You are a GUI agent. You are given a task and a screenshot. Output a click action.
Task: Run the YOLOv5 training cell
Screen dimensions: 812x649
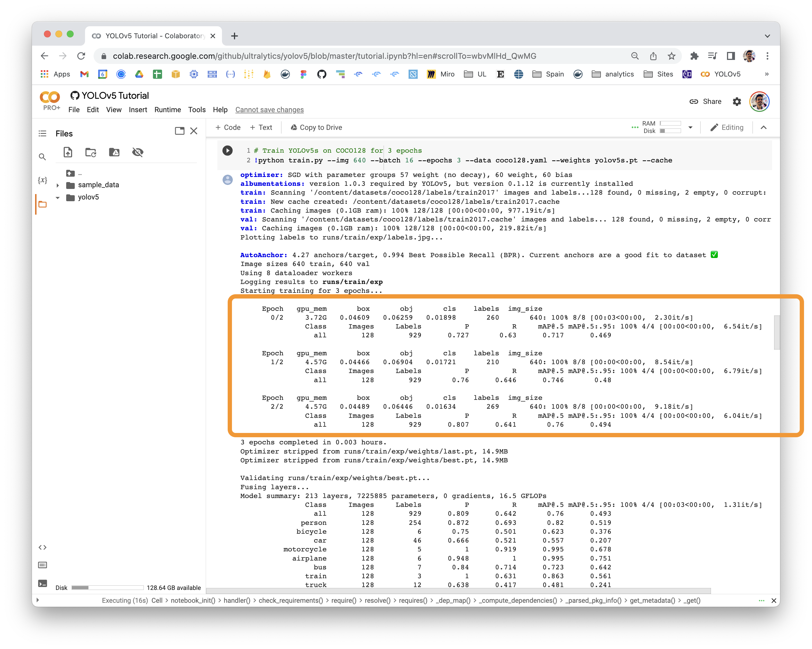(227, 151)
